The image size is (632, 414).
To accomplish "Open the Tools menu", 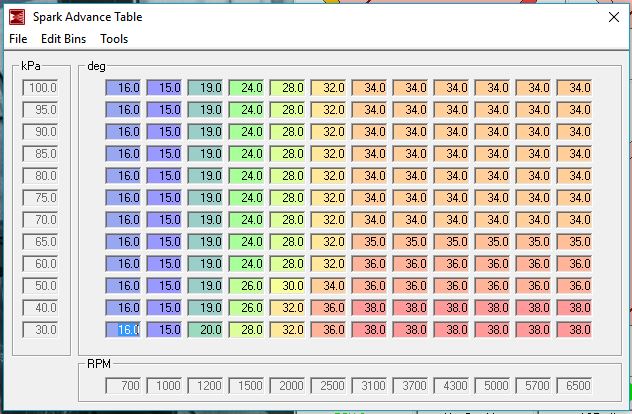I will (114, 39).
